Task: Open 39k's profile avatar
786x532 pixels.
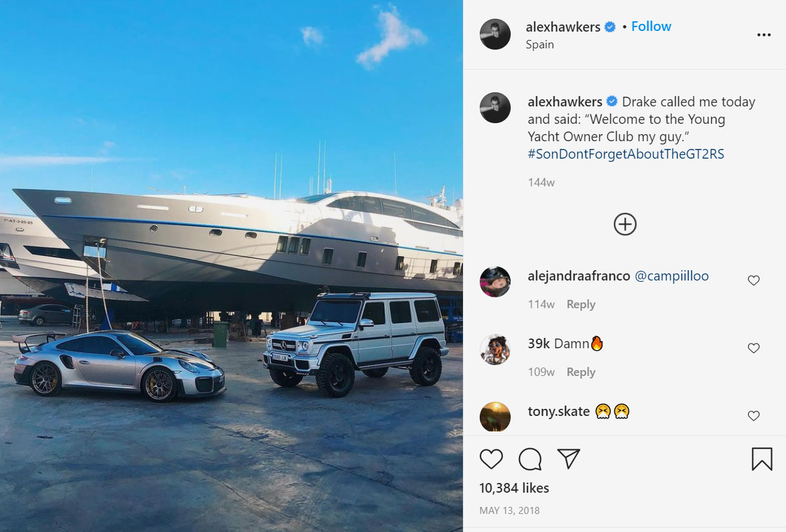Action: (495, 350)
